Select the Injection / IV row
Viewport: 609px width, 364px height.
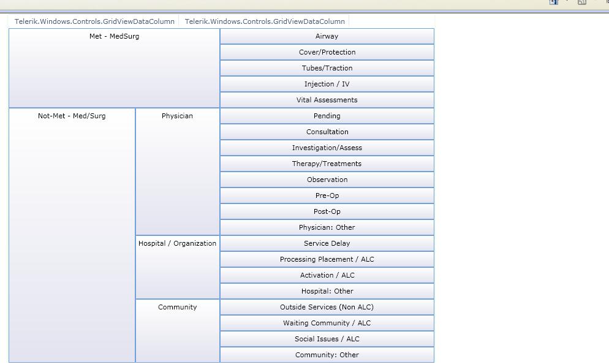pyautogui.click(x=327, y=84)
